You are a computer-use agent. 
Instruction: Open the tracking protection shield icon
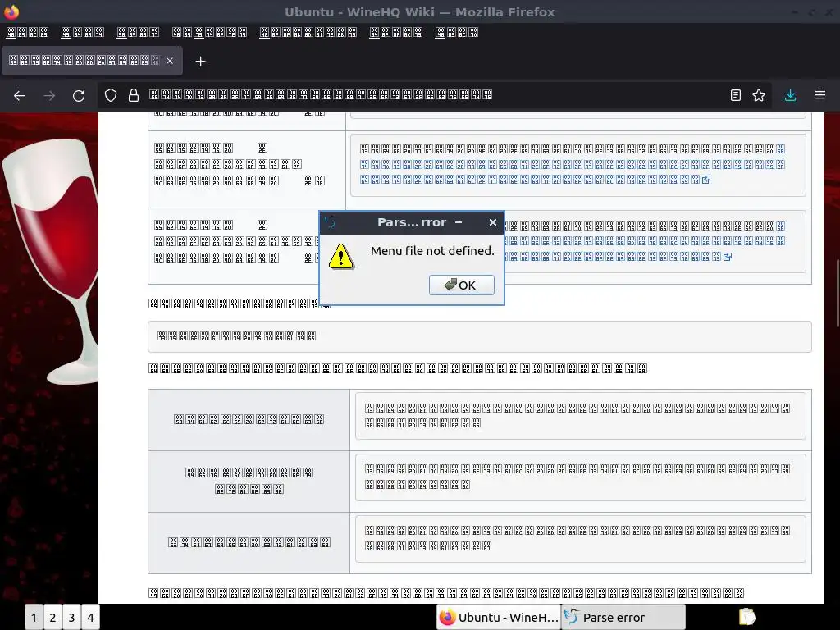pyautogui.click(x=111, y=95)
